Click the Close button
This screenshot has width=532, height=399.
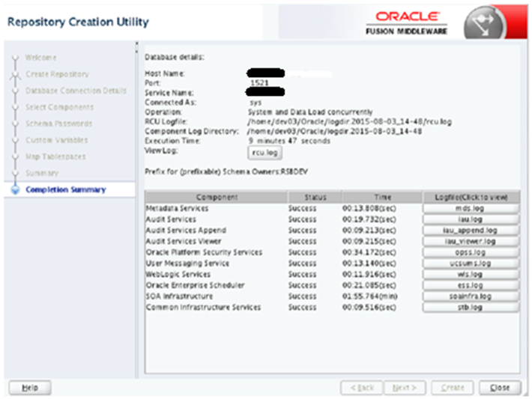(x=500, y=388)
